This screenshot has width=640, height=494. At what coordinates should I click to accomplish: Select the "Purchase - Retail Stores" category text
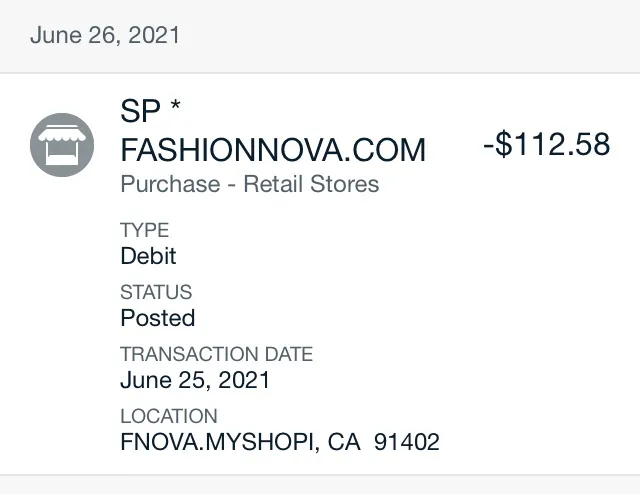point(249,184)
